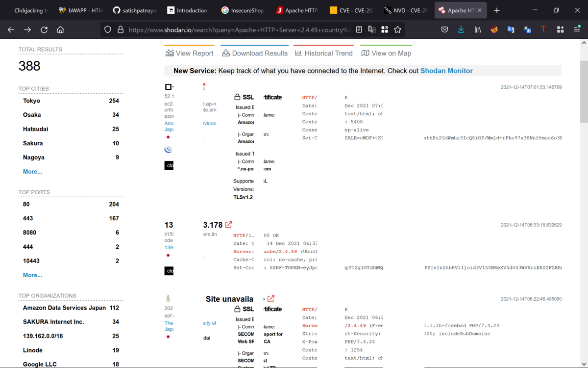
Task: Open the second translate extension icon
Action: pyautogui.click(x=528, y=30)
